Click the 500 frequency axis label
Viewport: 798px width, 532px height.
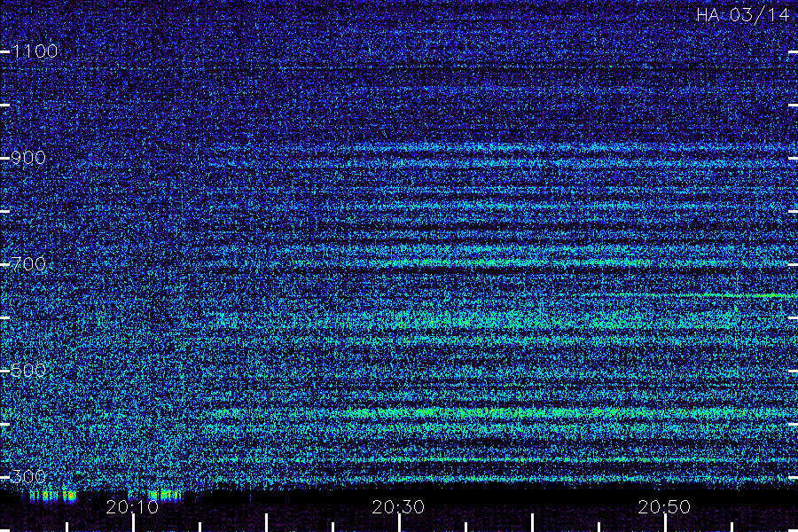click(x=28, y=370)
